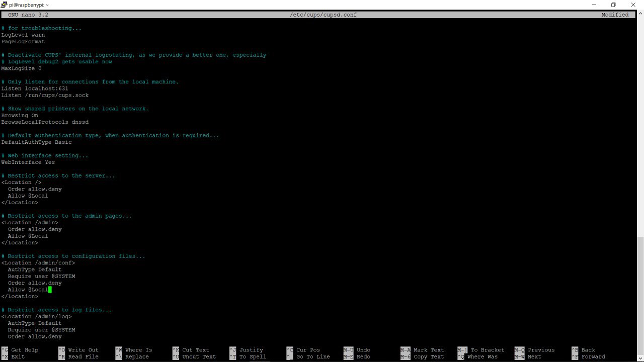Click the '^R Read File' shortcut label

click(78, 357)
